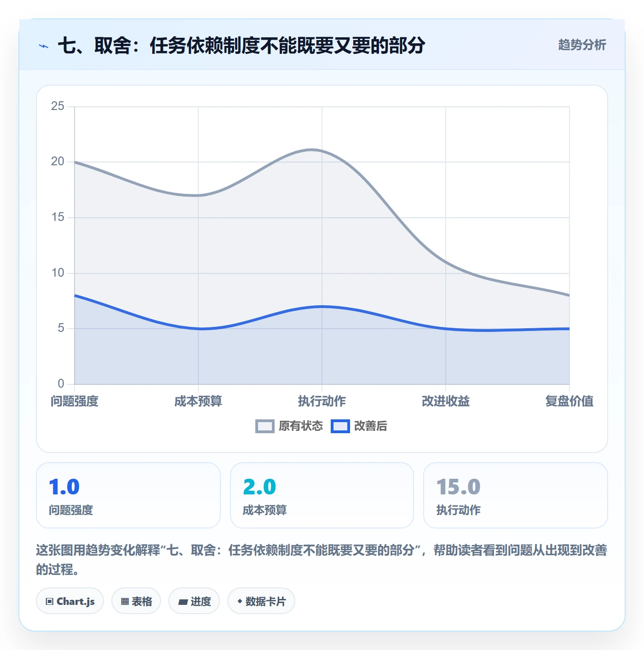Toggle the 改善后 legend swatch
This screenshot has height=650, width=644.
pyautogui.click(x=340, y=426)
